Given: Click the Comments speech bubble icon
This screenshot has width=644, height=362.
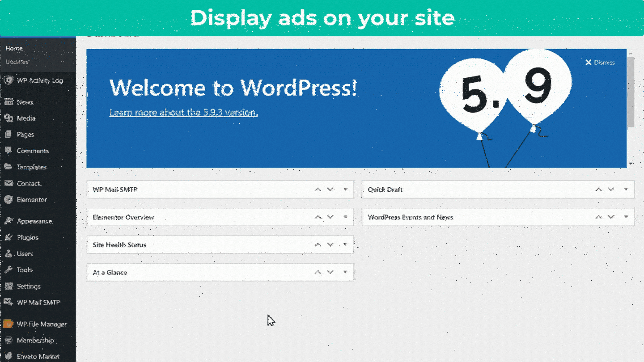Looking at the screenshot, I should pyautogui.click(x=8, y=151).
